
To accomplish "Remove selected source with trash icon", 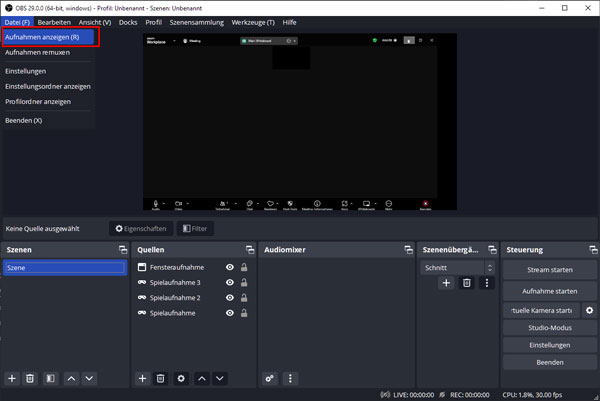I will [x=160, y=378].
